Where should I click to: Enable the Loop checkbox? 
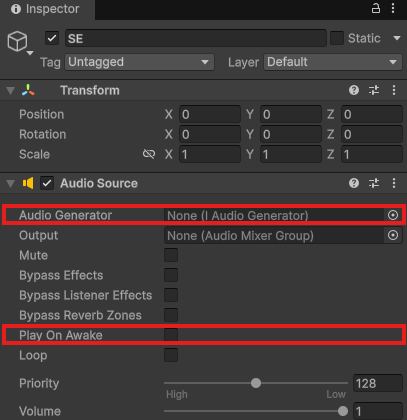point(171,355)
